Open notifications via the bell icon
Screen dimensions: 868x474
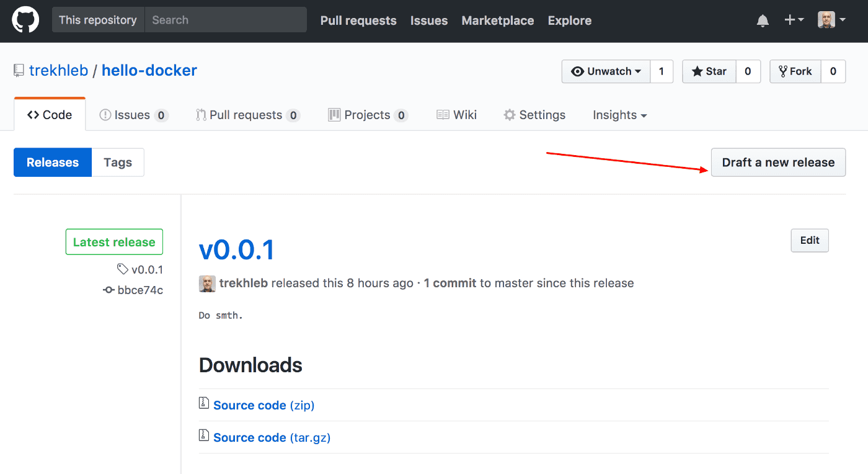tap(762, 20)
